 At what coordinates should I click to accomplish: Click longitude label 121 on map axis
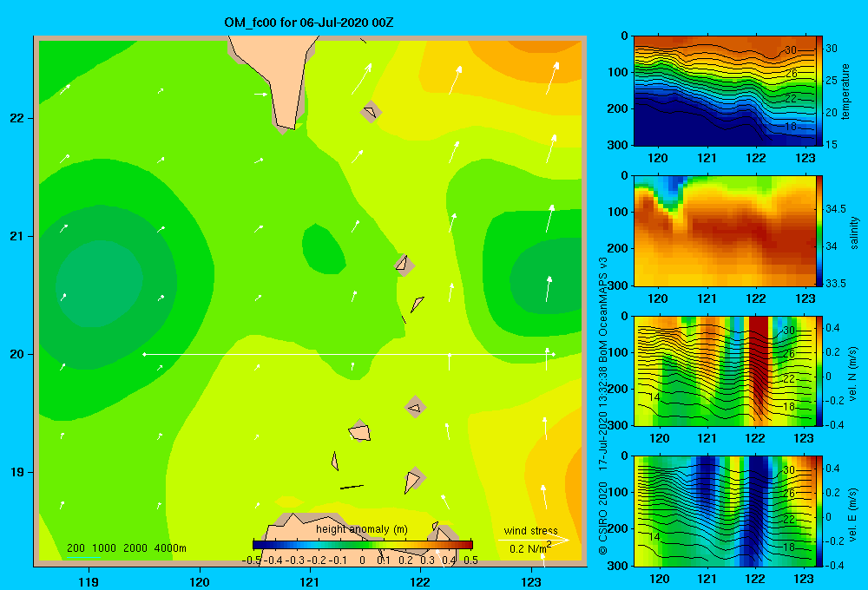[310, 581]
